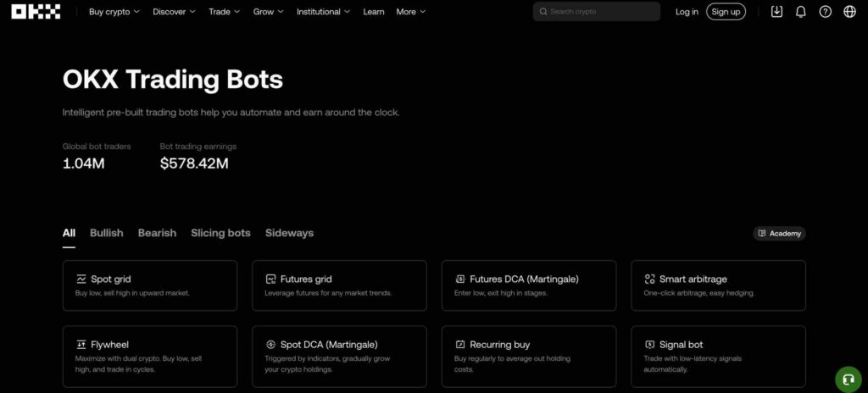Image resolution: width=868 pixels, height=393 pixels.
Task: Click the magnifier icon in the search box
Action: (x=543, y=12)
